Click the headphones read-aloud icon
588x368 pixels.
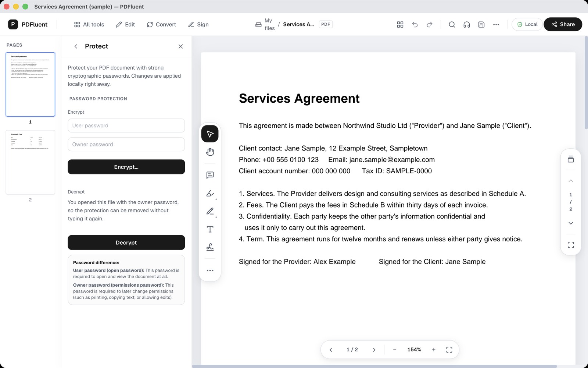click(x=467, y=24)
